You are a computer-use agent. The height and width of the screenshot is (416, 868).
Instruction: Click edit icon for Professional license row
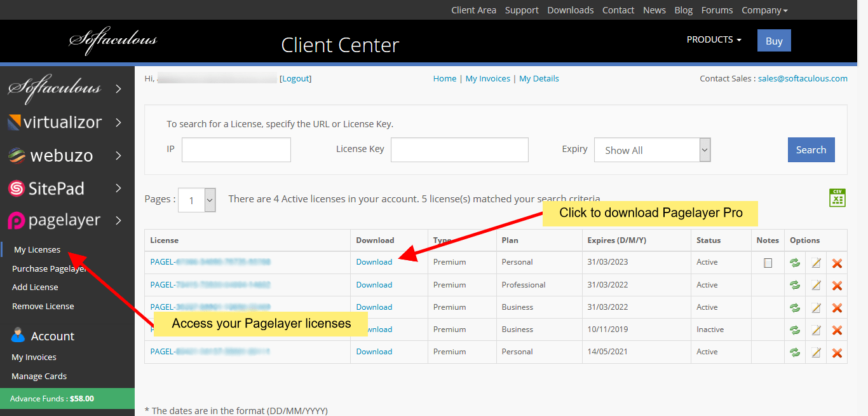point(816,285)
